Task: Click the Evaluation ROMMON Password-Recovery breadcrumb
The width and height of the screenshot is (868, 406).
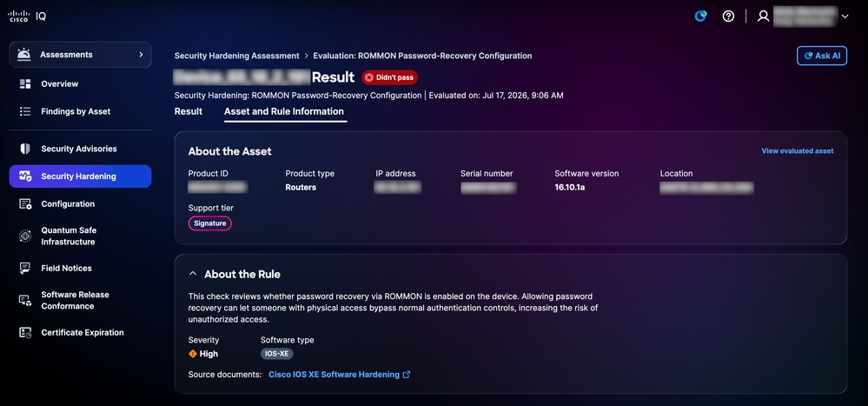Action: [422, 56]
